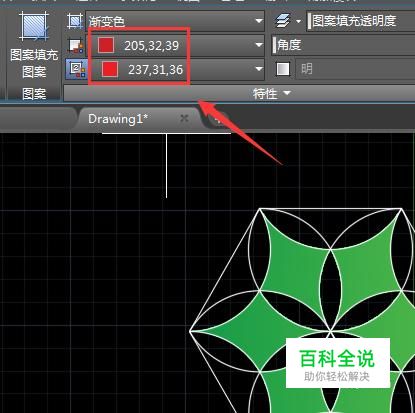Viewport: 415px width, 413px height.
Task: Click the 图案 panel label
Action: pos(34,94)
